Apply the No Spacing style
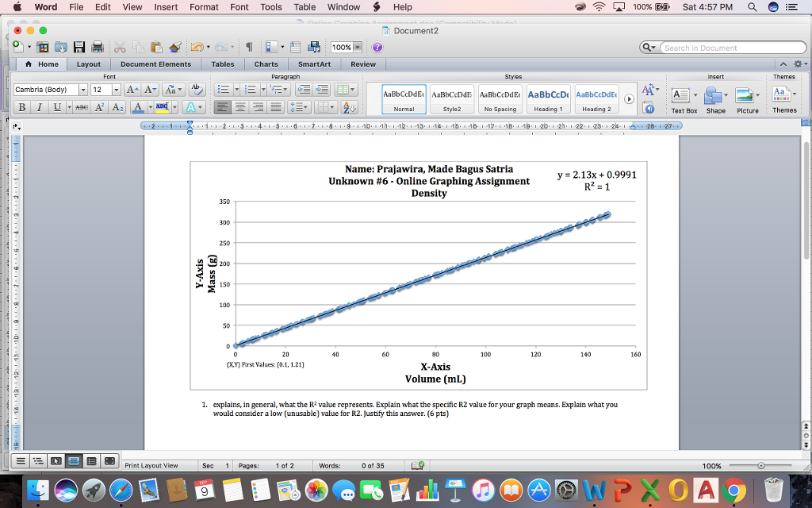Screen dimensions: 812x508 point(500,98)
